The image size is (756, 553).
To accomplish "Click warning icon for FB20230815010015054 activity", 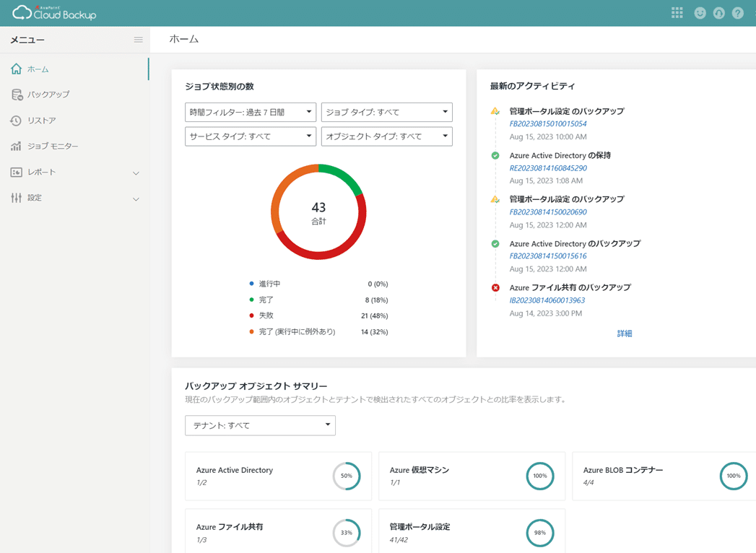I will coord(495,111).
